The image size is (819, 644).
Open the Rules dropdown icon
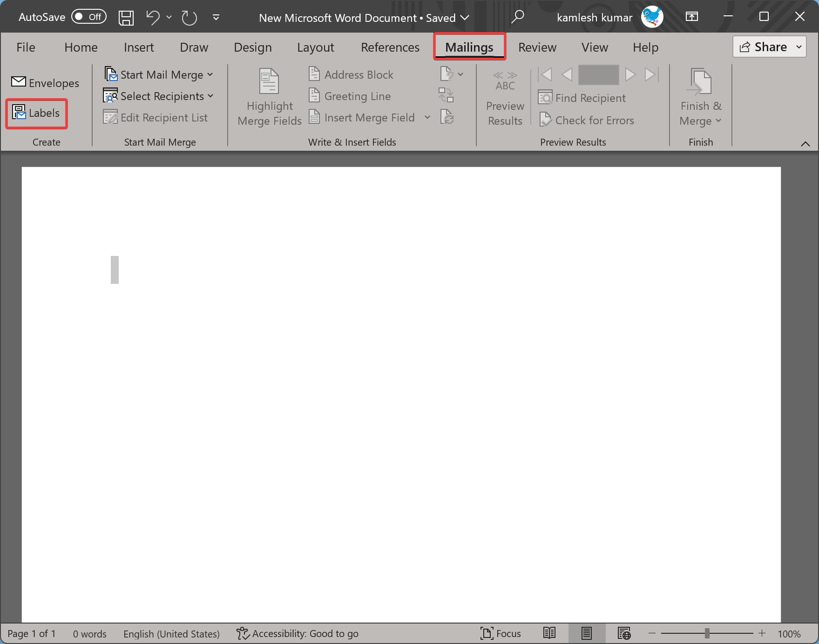click(x=451, y=74)
